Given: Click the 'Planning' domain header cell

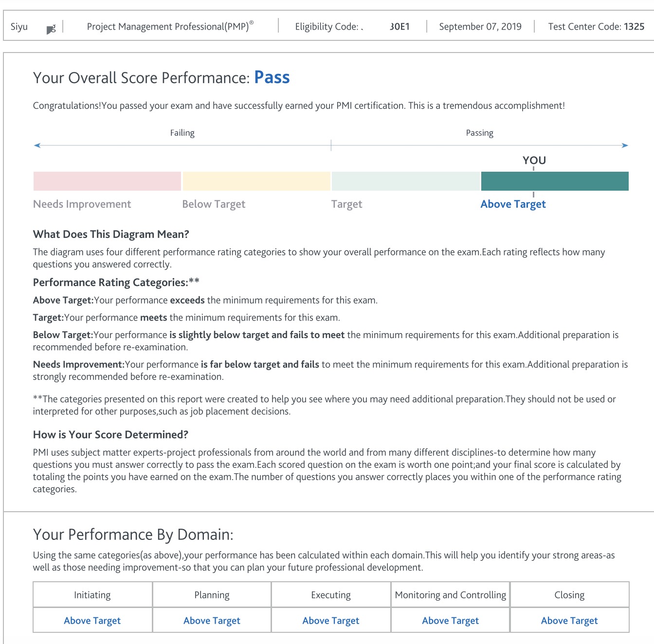Looking at the screenshot, I should click(x=212, y=595).
